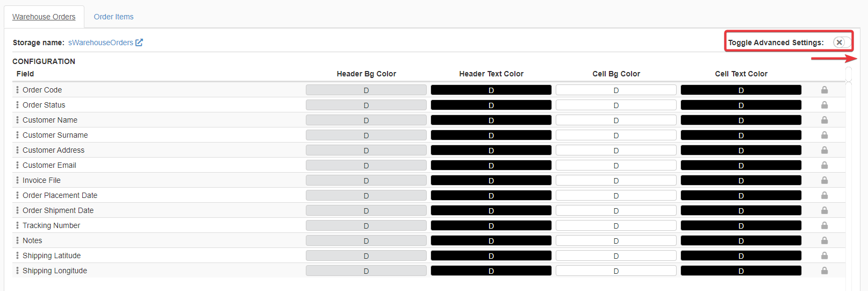
Task: Toggle lock on Order Placement Date row
Action: [824, 195]
